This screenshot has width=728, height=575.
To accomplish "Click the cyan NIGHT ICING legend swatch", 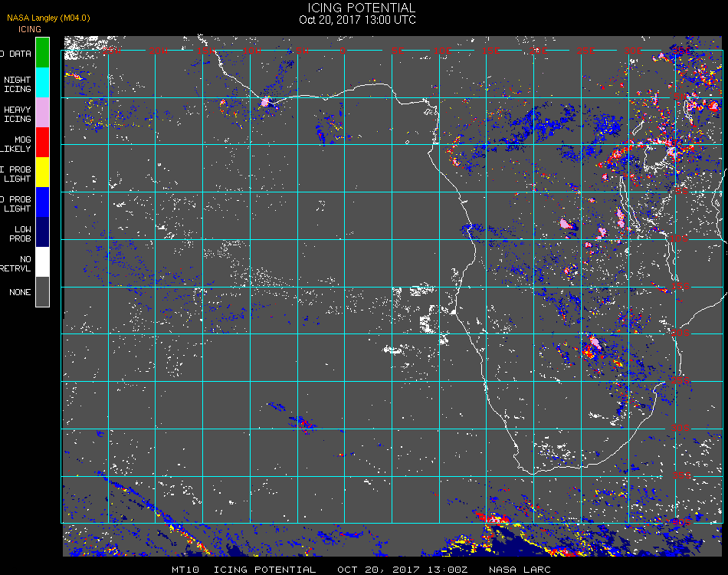I will [42, 83].
